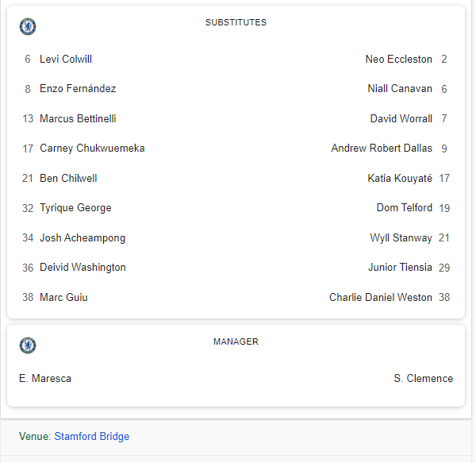This screenshot has height=463, width=476.
Task: Select substitute Levi Colwill
Action: click(x=66, y=60)
